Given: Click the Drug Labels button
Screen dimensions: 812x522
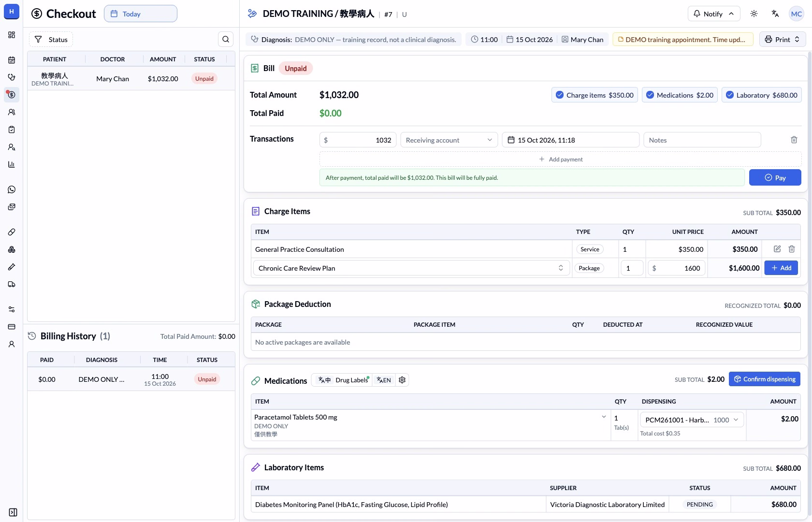Looking at the screenshot, I should [352, 380].
